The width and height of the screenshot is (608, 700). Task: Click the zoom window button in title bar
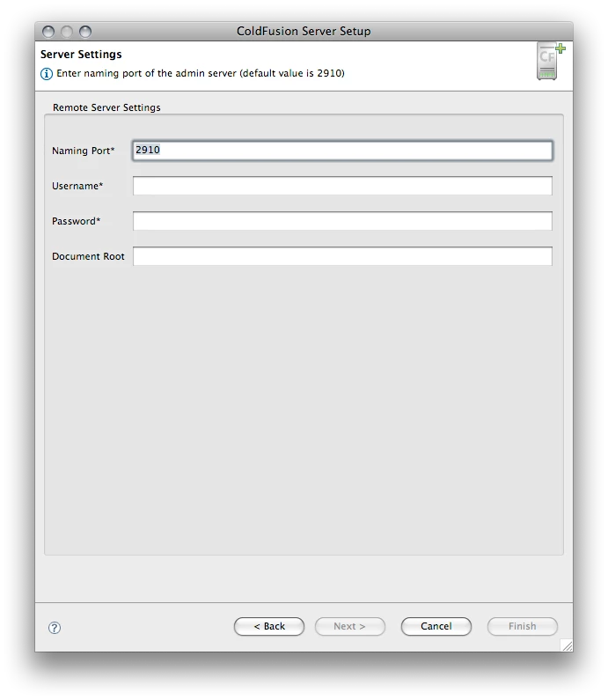(85, 32)
